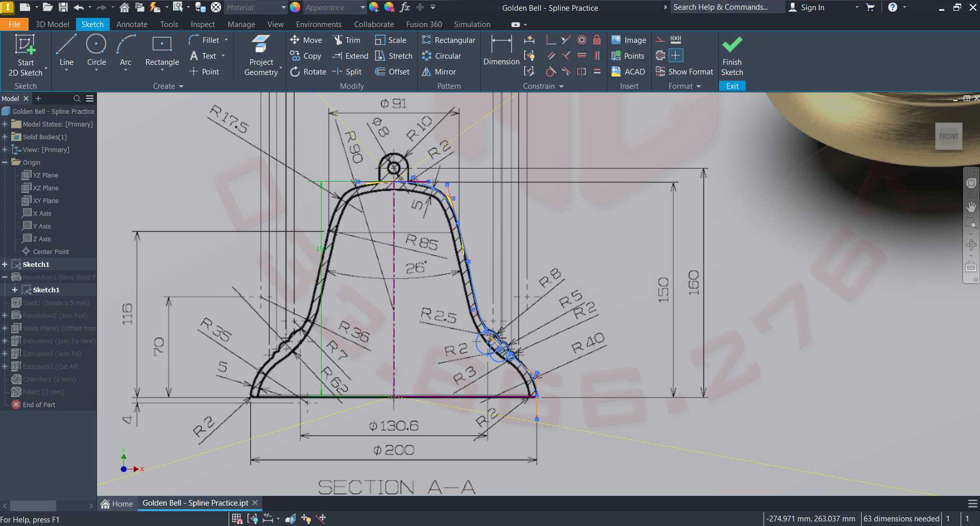Screen dimensions: 980x526
Task: Click the Appearance color wheel icon
Action: 295,7
